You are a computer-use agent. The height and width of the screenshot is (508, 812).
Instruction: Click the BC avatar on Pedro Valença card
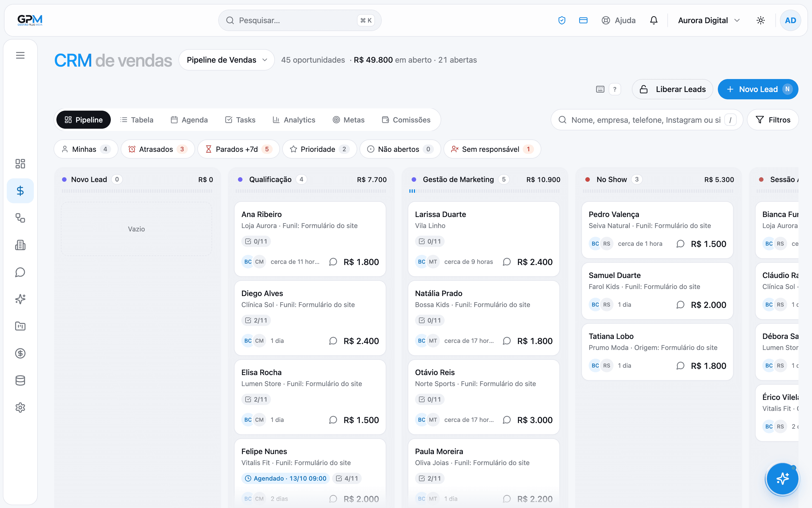[595, 244]
